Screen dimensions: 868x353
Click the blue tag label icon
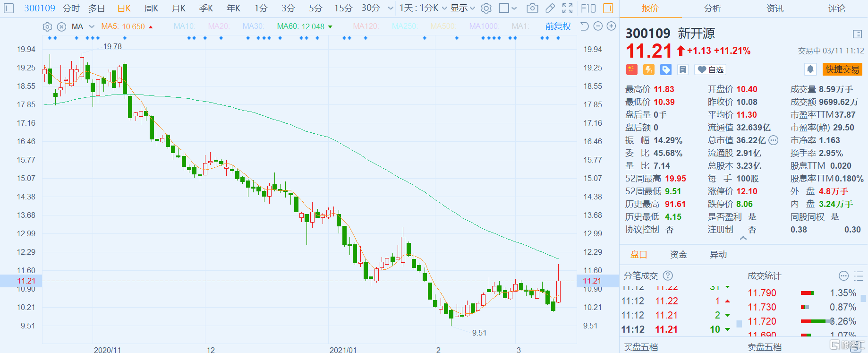pyautogui.click(x=666, y=69)
